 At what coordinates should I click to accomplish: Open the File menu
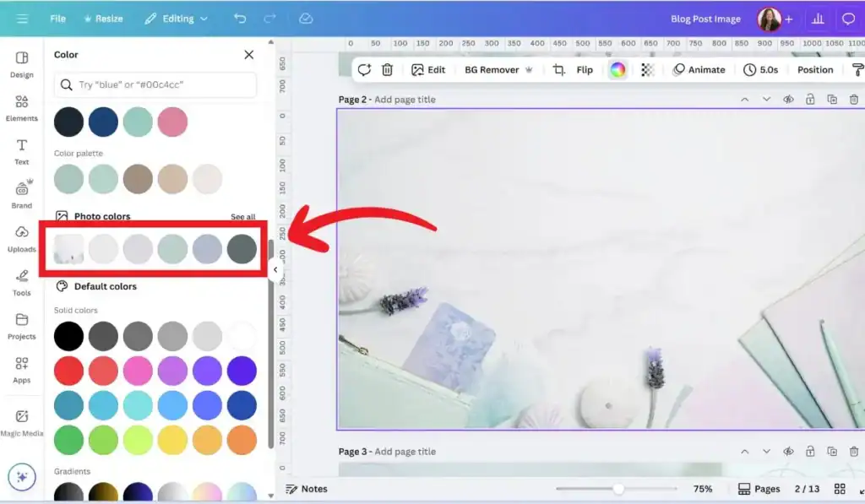(x=57, y=18)
